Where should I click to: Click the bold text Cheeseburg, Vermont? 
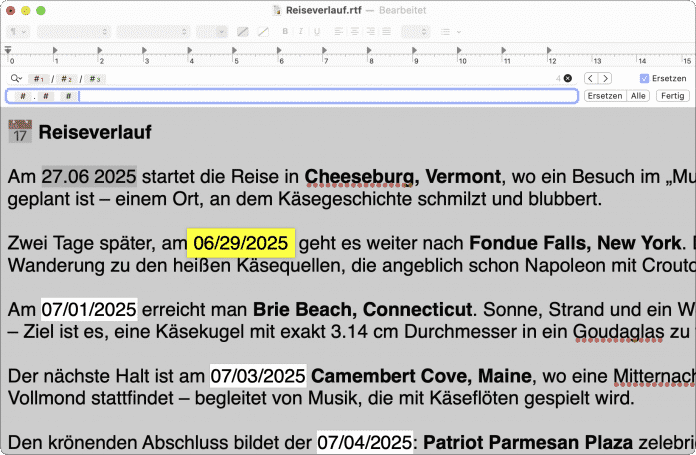(403, 176)
